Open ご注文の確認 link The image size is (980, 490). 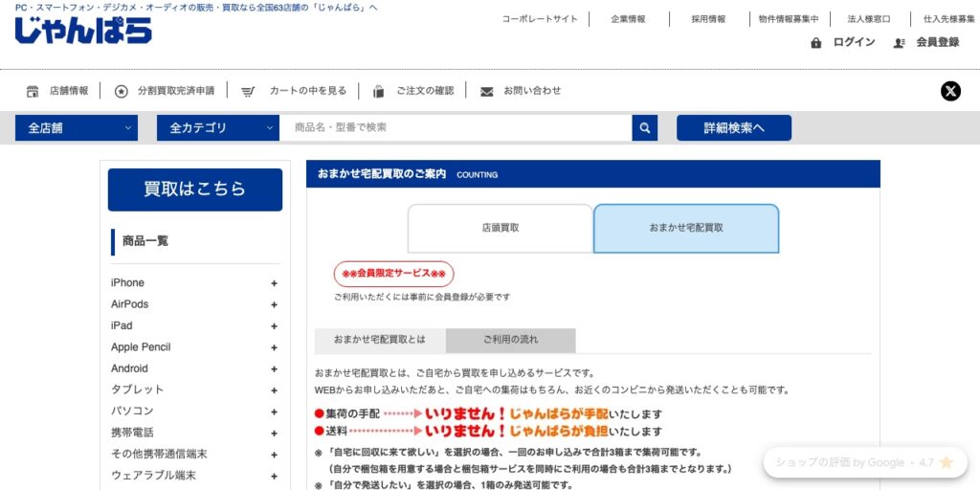pyautogui.click(x=425, y=91)
